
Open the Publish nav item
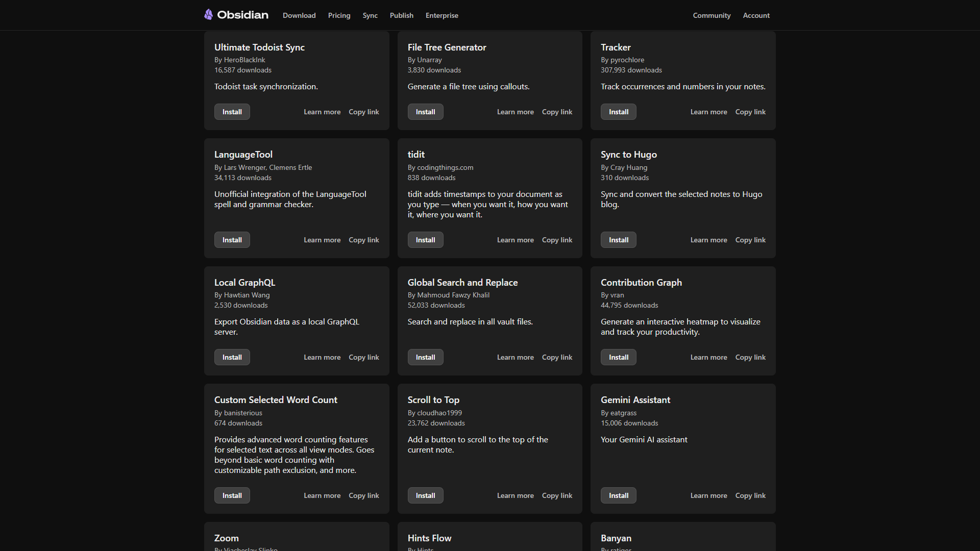[402, 15]
